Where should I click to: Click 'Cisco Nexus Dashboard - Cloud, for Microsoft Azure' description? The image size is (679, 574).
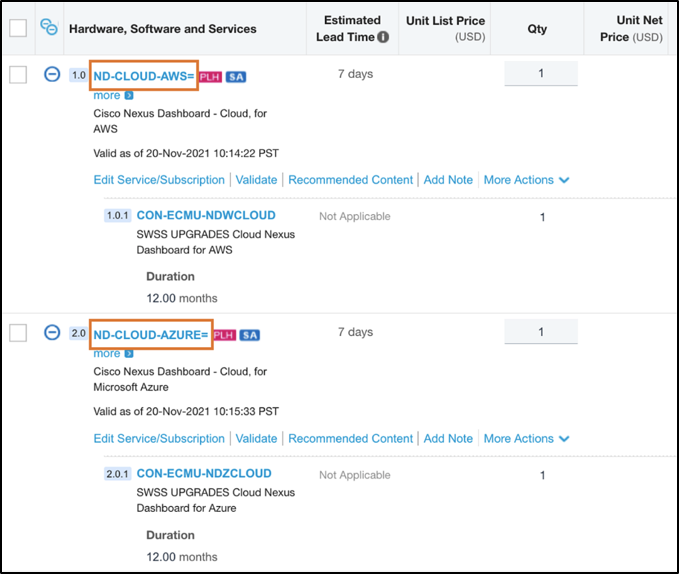pos(180,379)
